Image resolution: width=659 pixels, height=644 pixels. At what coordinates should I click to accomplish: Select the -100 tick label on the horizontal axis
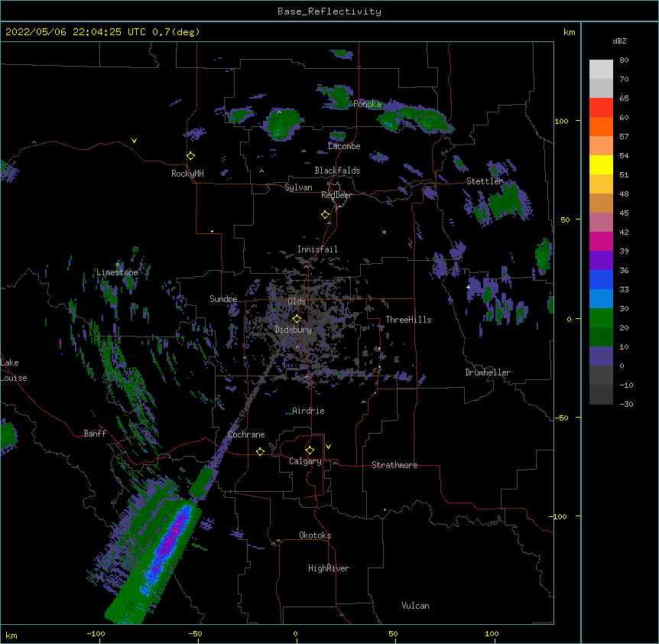coord(96,633)
